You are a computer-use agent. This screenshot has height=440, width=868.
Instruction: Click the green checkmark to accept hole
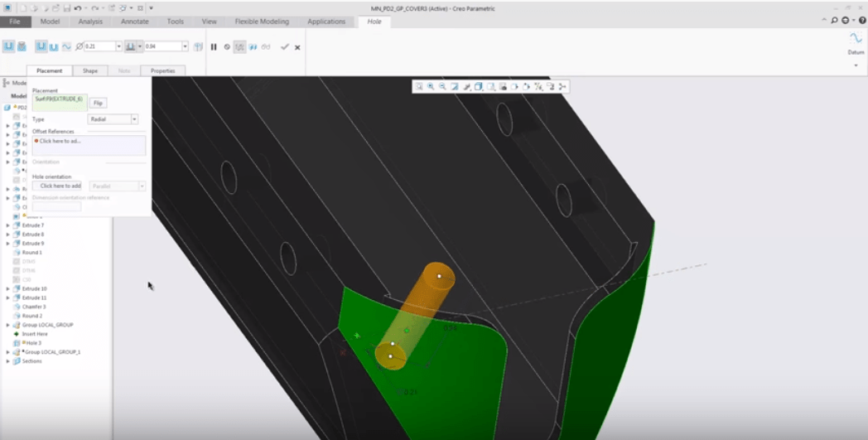[285, 47]
